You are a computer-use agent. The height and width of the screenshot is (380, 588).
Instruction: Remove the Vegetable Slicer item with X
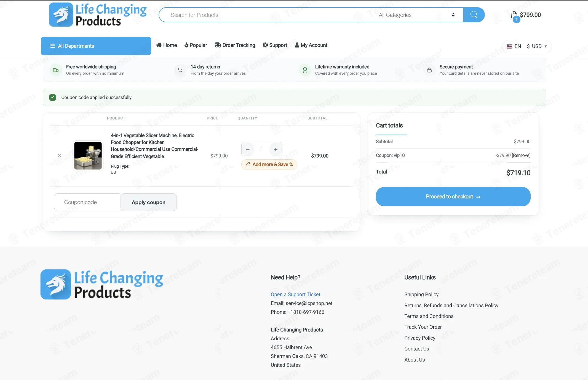[60, 156]
